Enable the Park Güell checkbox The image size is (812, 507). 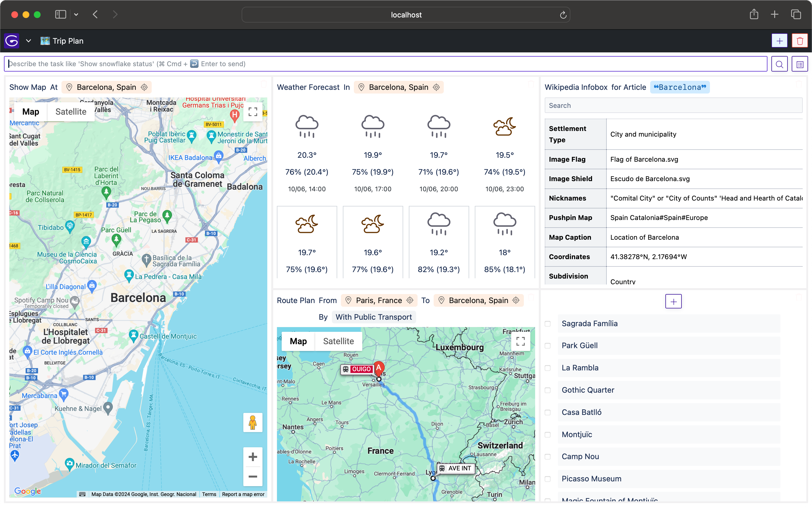547,346
